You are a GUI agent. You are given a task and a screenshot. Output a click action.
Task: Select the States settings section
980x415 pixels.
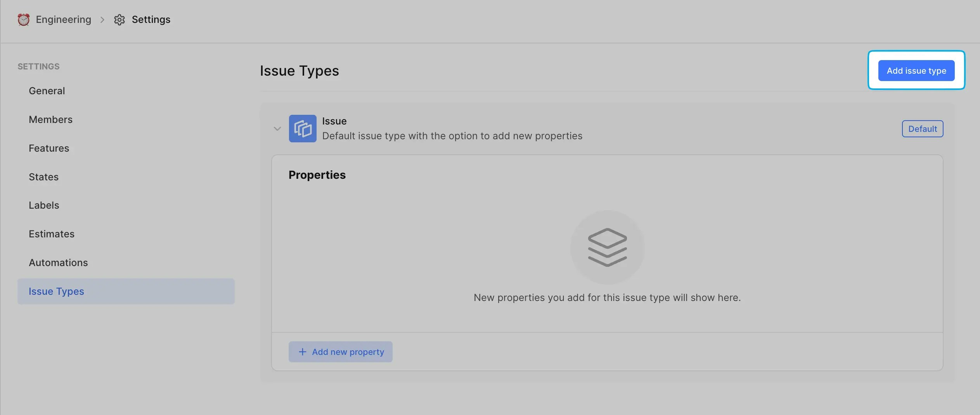[x=43, y=176]
